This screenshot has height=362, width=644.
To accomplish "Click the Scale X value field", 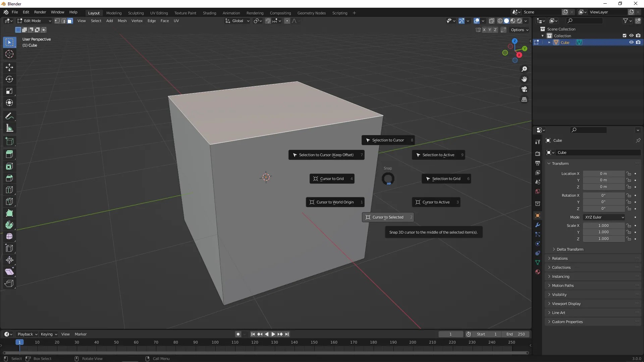I will (603, 226).
